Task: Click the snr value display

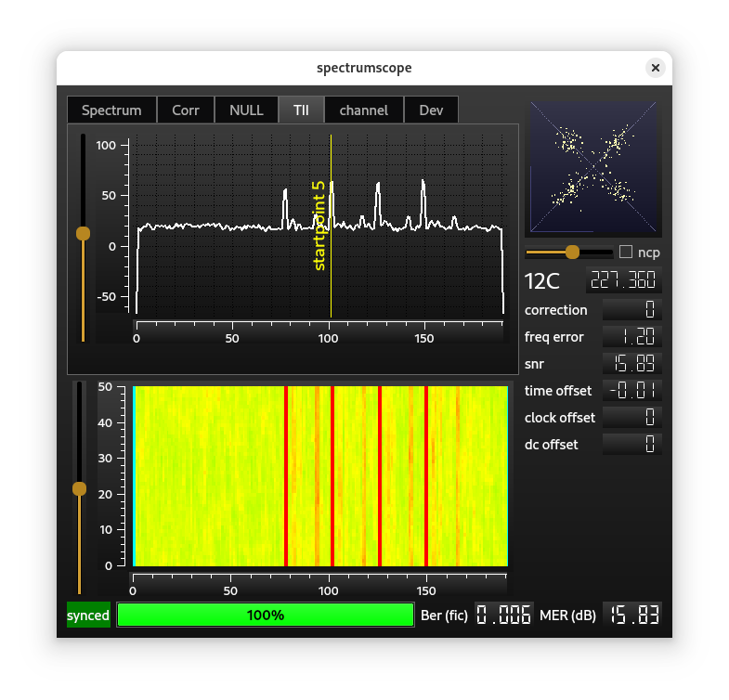Action: tap(632, 364)
